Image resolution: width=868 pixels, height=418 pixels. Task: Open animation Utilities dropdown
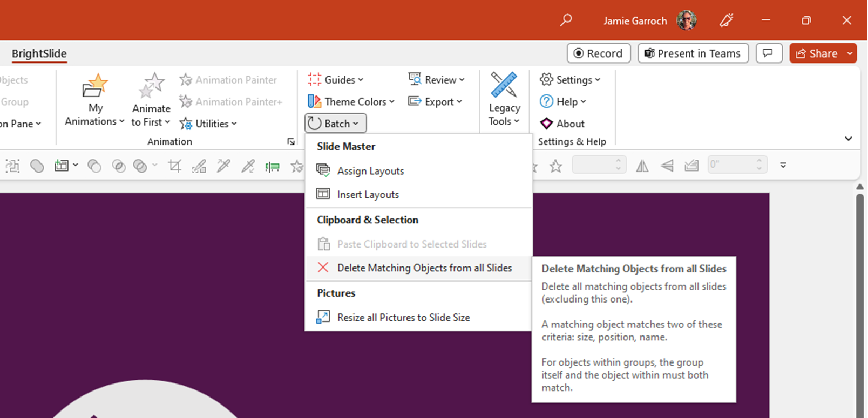[209, 124]
